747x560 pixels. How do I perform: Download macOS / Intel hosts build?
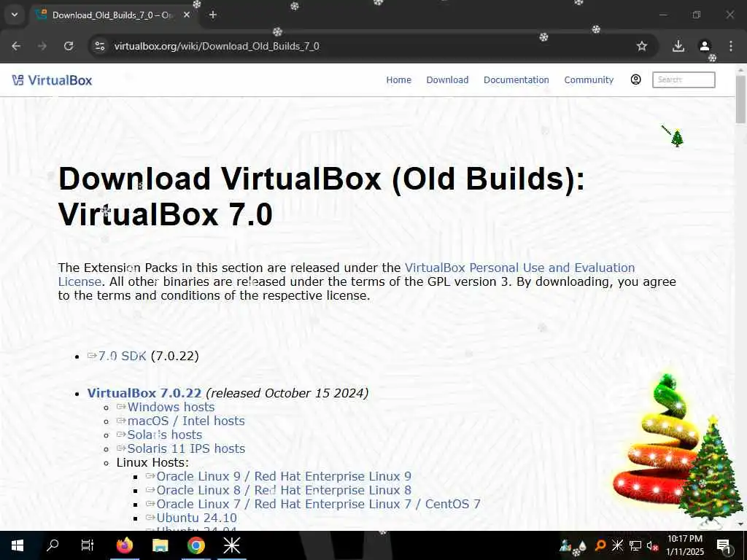coord(186,421)
